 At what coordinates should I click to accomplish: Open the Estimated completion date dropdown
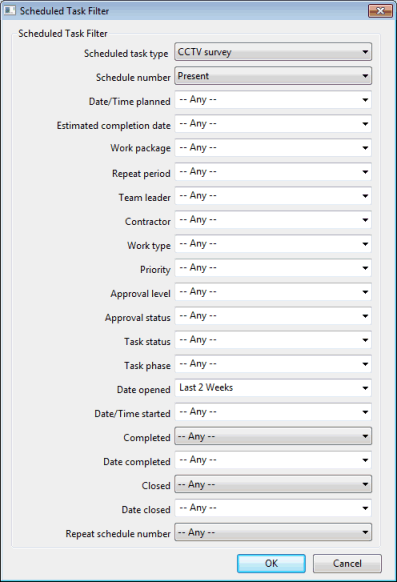point(273,124)
